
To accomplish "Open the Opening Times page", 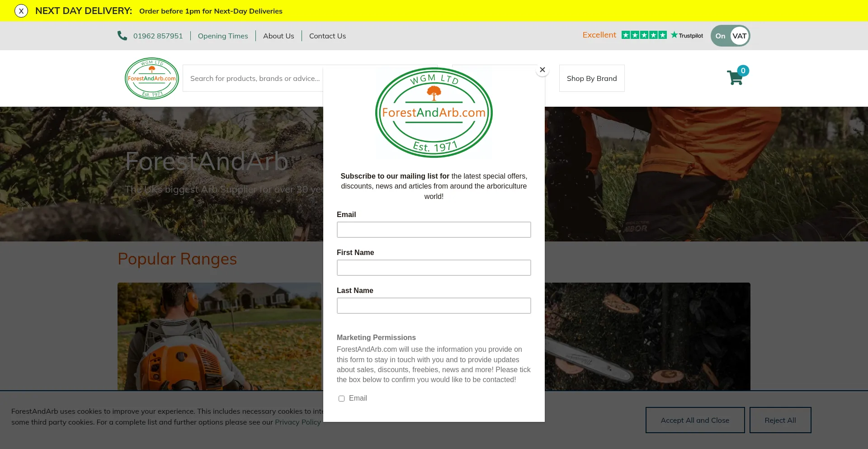I will pyautogui.click(x=222, y=36).
